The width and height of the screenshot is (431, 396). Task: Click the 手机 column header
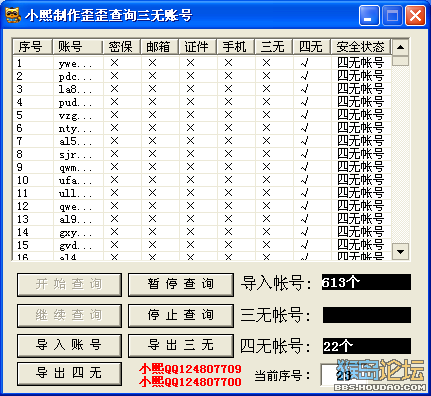pyautogui.click(x=236, y=47)
